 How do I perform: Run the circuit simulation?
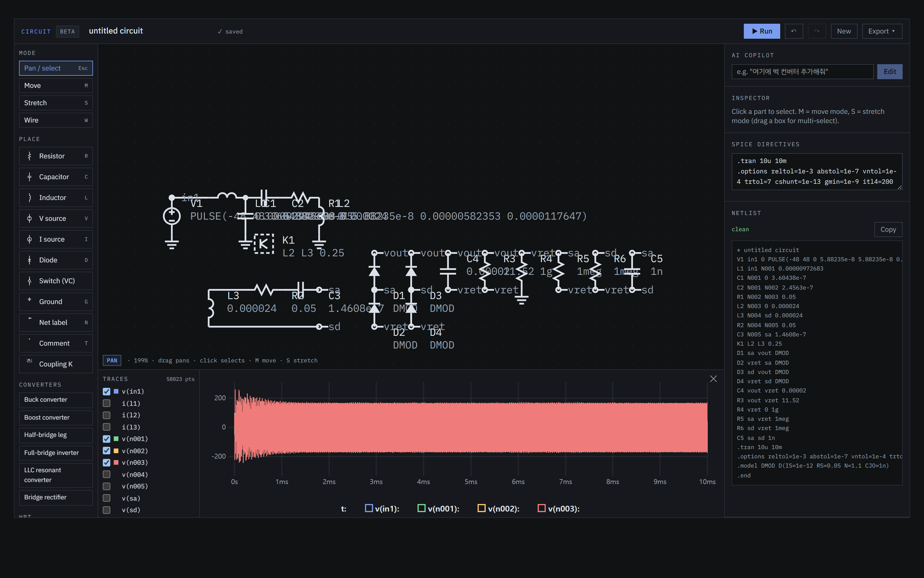click(x=762, y=31)
